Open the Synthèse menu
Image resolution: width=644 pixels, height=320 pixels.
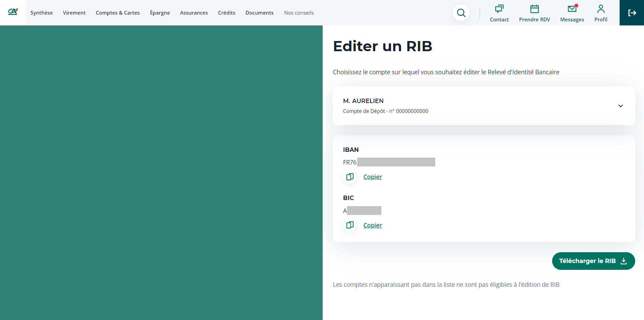[x=41, y=13]
